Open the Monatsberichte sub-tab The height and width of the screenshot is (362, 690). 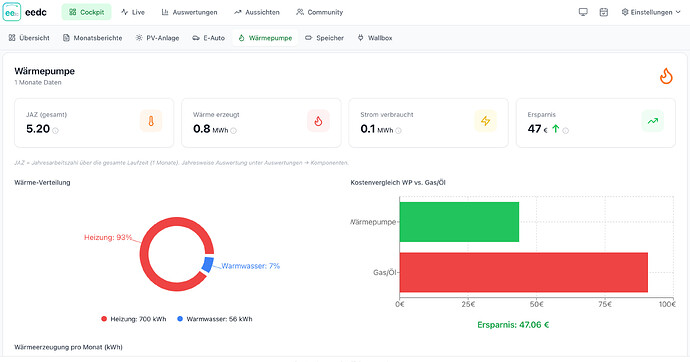tap(92, 38)
